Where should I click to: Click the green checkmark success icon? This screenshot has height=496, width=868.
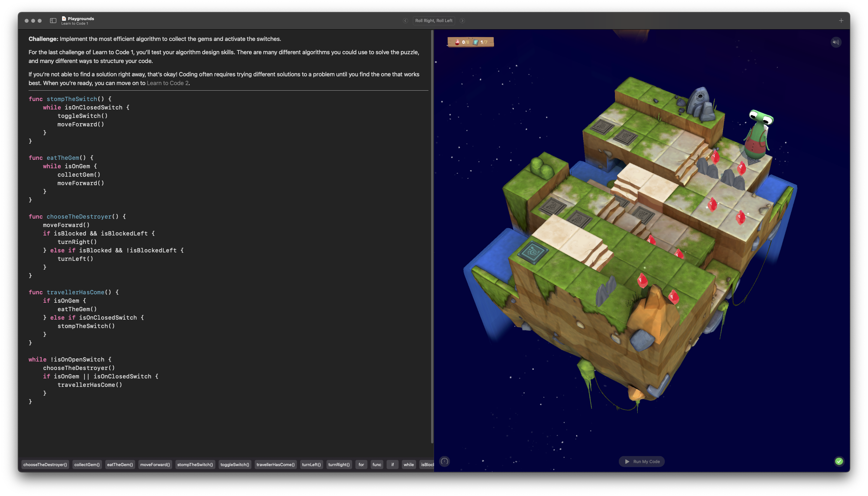pos(839,461)
